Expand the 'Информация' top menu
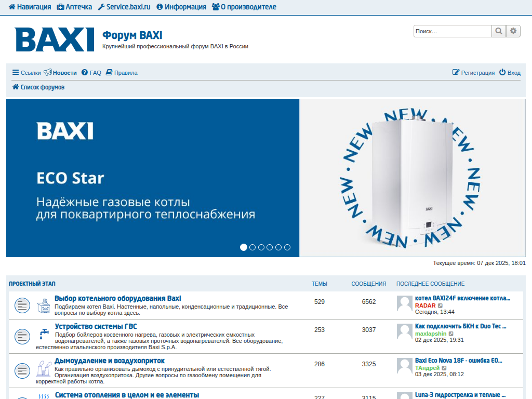The width and height of the screenshot is (532, 399). 181,7
